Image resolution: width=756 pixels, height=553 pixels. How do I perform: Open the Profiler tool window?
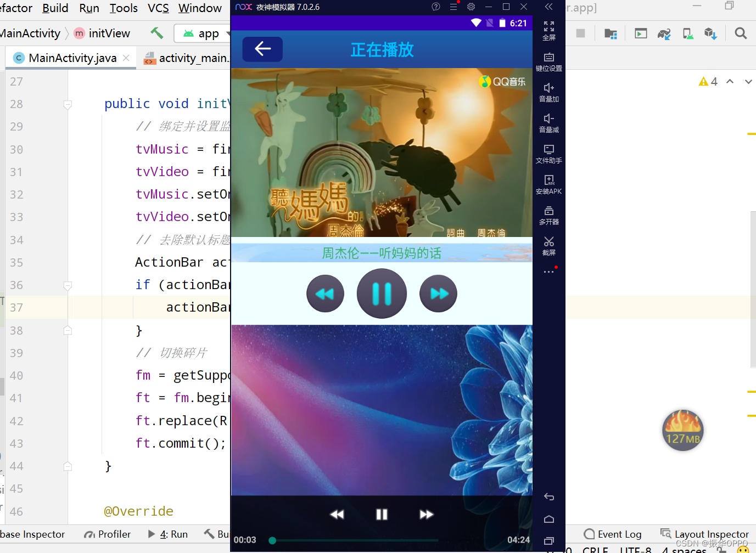pyautogui.click(x=107, y=534)
